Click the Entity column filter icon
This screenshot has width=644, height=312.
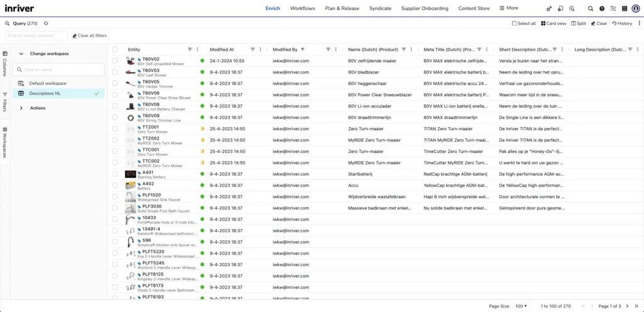[190, 49]
